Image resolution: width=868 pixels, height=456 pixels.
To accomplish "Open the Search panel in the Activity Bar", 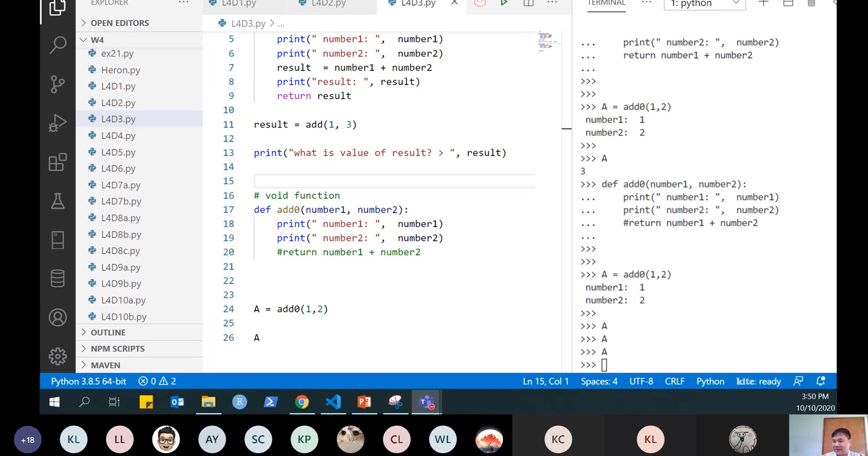I will point(58,45).
